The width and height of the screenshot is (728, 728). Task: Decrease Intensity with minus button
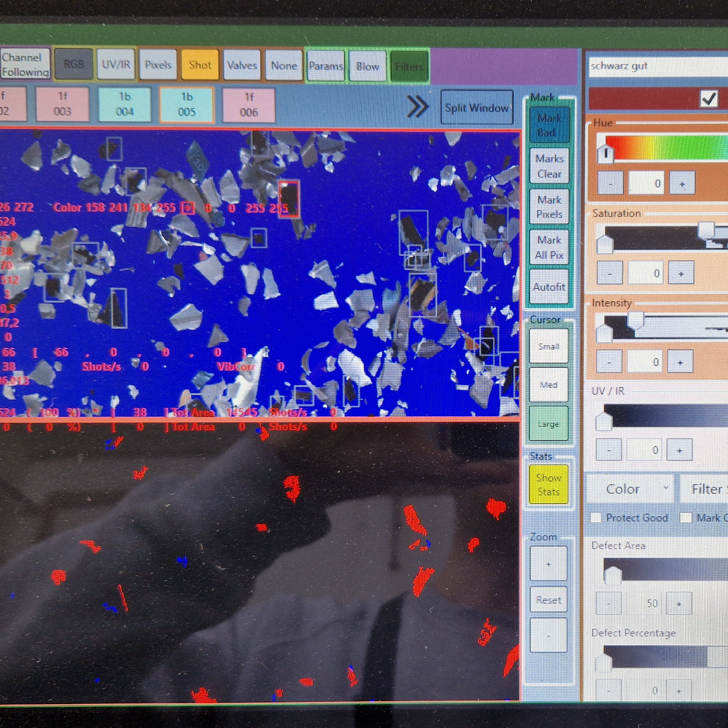609,362
